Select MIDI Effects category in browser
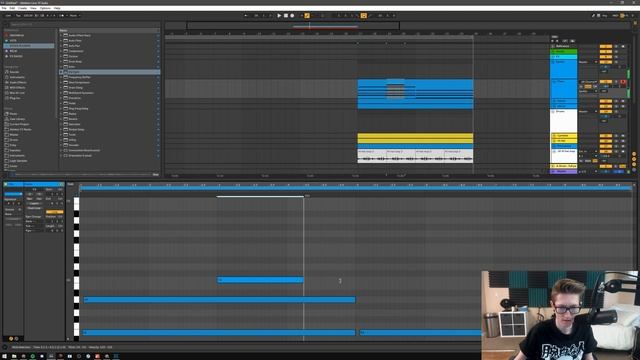Image resolution: width=640 pixels, height=360 pixels. (x=17, y=88)
